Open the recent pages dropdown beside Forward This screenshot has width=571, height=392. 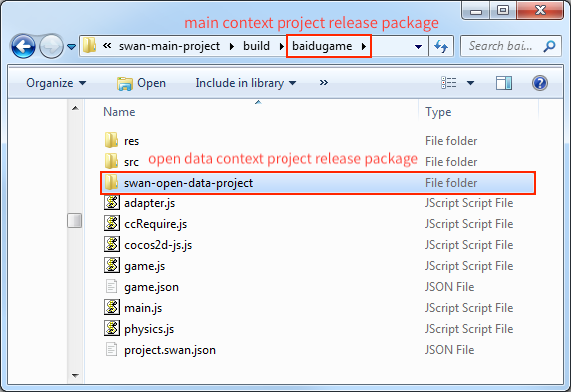tap(72, 47)
